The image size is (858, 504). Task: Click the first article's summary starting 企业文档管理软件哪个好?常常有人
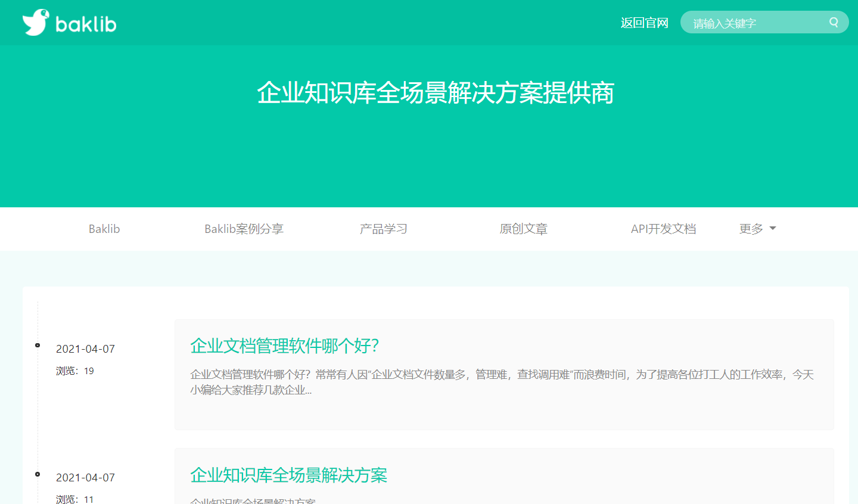coord(502,382)
